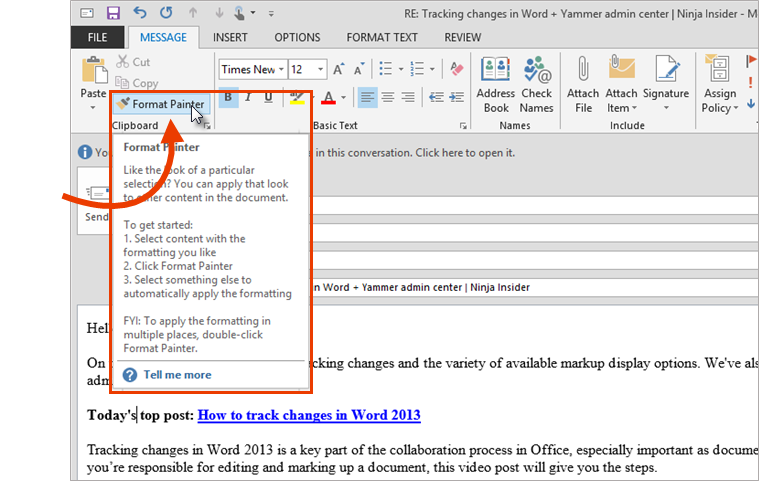Click info bar message to open conversation
This screenshot has width=759, height=481.
click(414, 153)
